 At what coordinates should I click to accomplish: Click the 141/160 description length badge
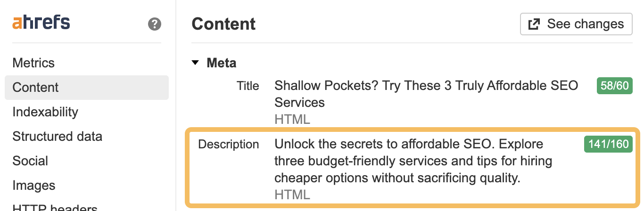609,144
